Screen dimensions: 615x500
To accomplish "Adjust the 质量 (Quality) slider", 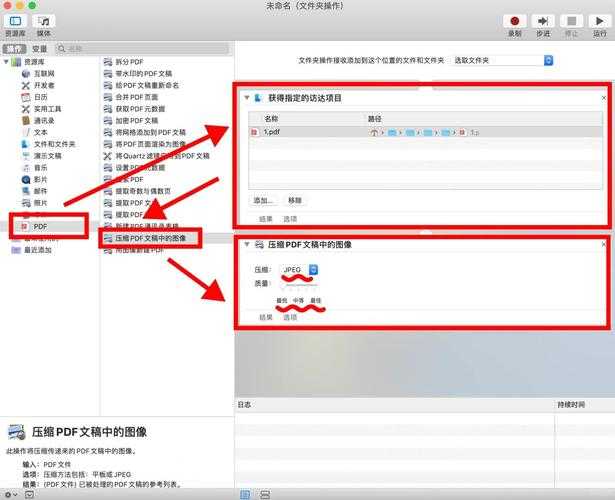I will (299, 284).
